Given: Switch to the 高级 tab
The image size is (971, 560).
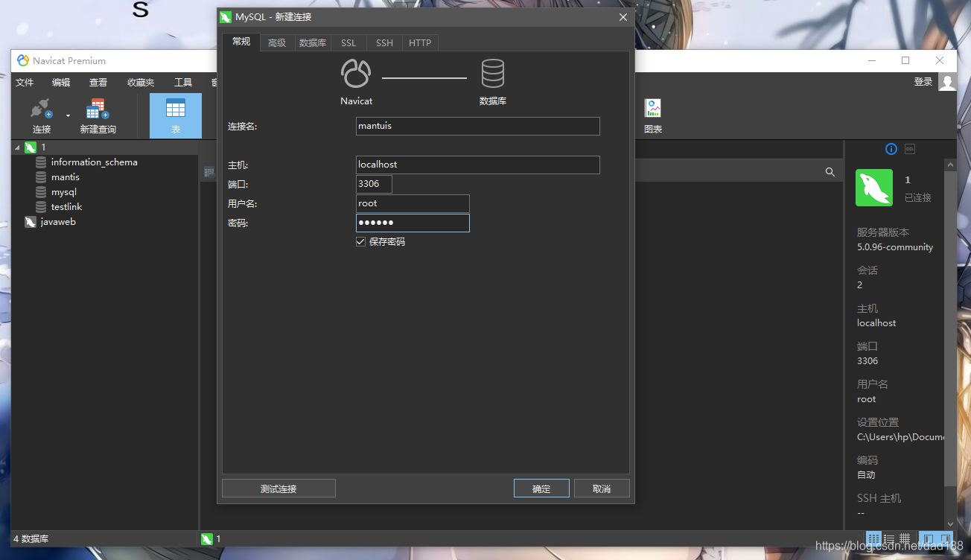Looking at the screenshot, I should (277, 43).
